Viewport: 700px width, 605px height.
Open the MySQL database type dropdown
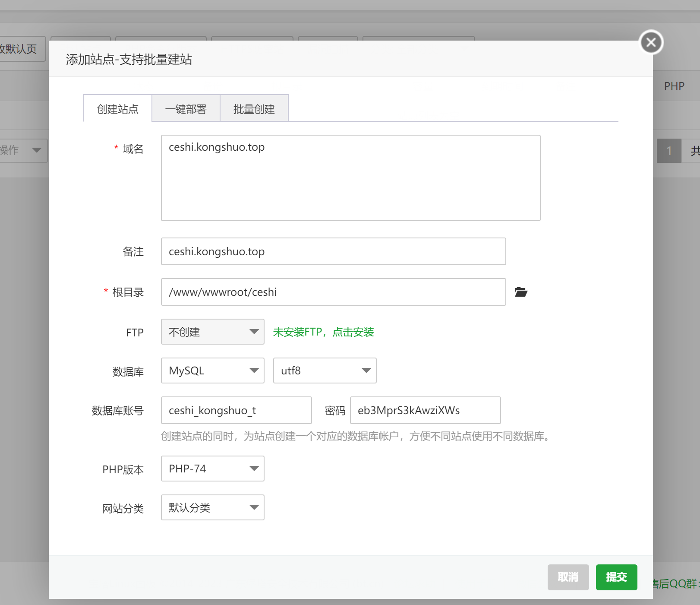[212, 371]
